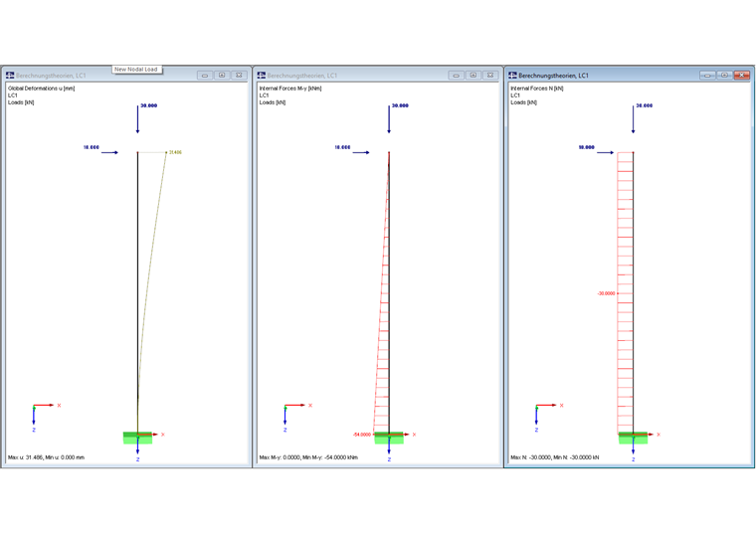Screen dimensions: 756x535
Task: Click the green support symbol in Global Deformations window
Action: coord(137,438)
